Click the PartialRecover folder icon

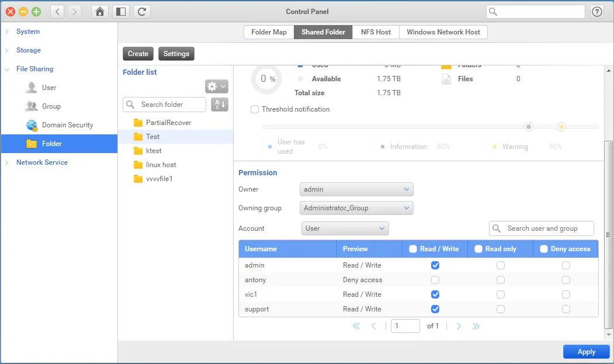(x=138, y=123)
